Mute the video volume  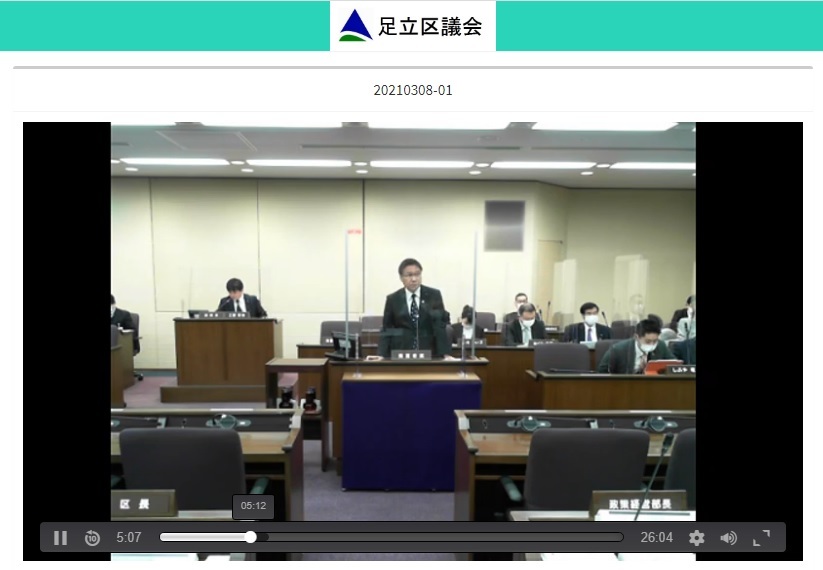point(728,538)
